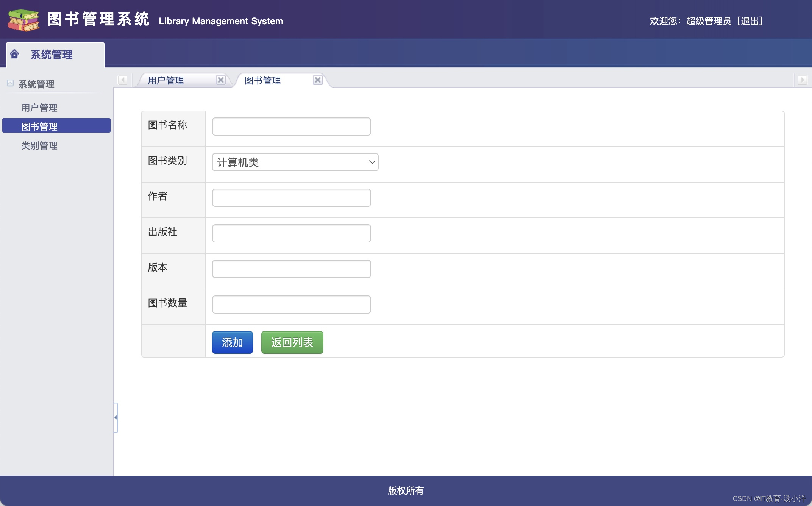Image resolution: width=812 pixels, height=506 pixels.
Task: Click the 版权所有 footer text
Action: point(406,491)
